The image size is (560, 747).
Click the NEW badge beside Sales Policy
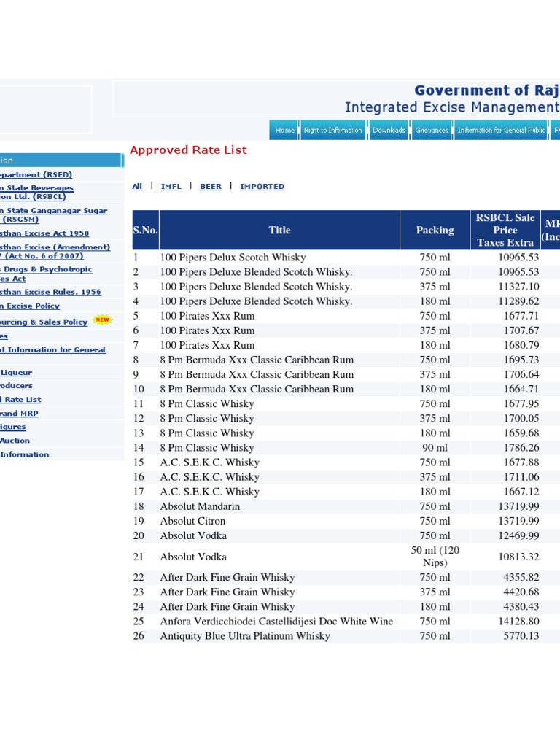103,320
